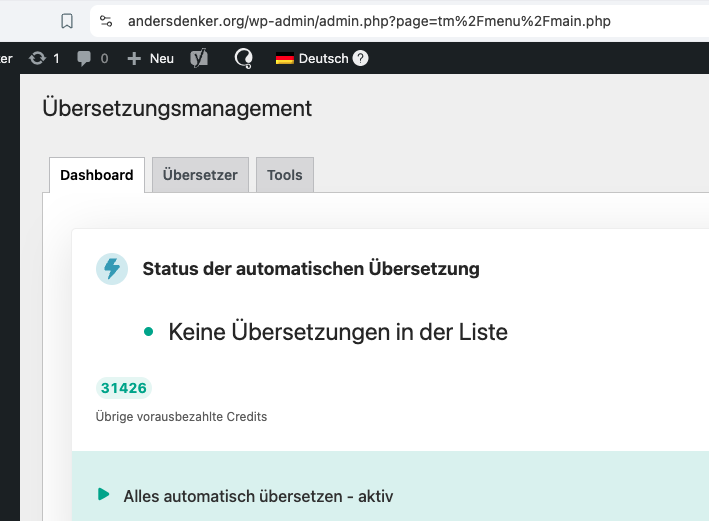Image resolution: width=709 pixels, height=521 pixels.
Task: Click the 31426 credits badge
Action: click(x=124, y=388)
